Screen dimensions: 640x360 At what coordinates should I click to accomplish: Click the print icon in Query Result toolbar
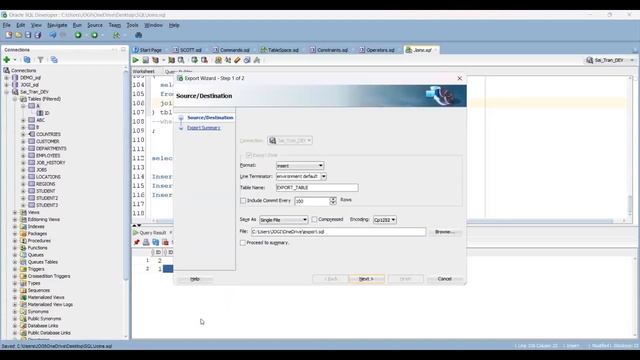[x=146, y=242]
